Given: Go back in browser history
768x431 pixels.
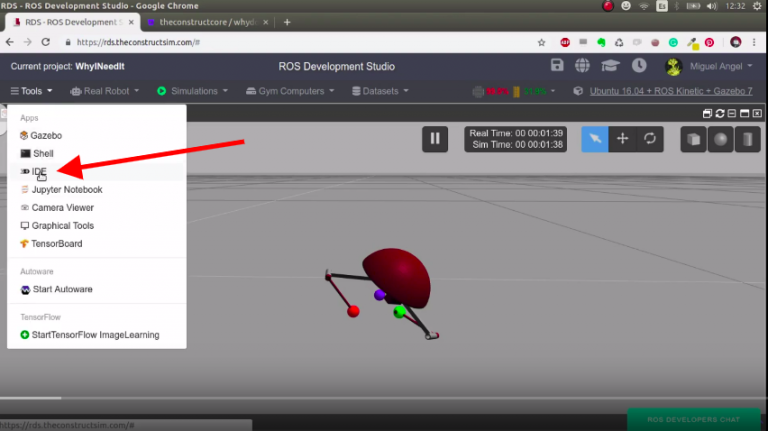Looking at the screenshot, I should (10, 42).
